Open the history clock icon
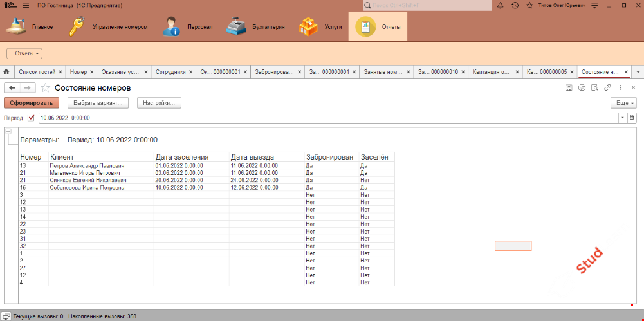Viewport: 644px width, 321px height. tap(515, 5)
